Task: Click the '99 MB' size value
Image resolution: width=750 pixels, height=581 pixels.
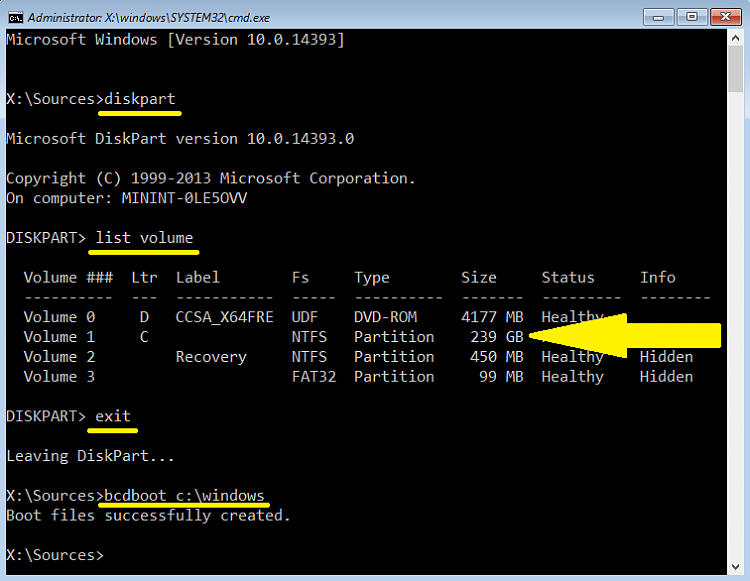Action: pos(501,376)
